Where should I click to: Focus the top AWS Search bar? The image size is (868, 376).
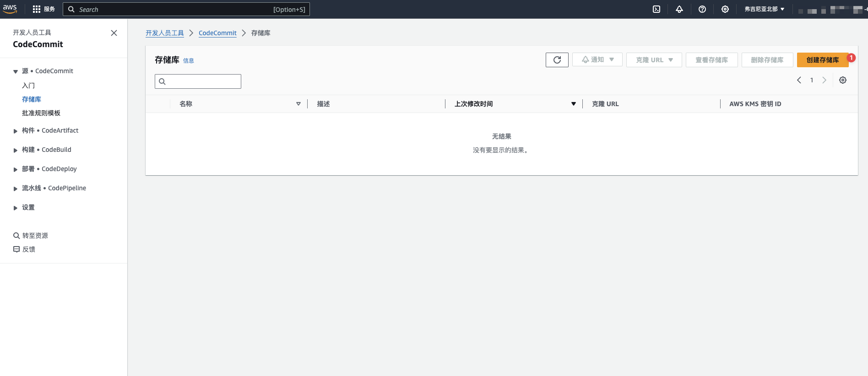pos(186,9)
